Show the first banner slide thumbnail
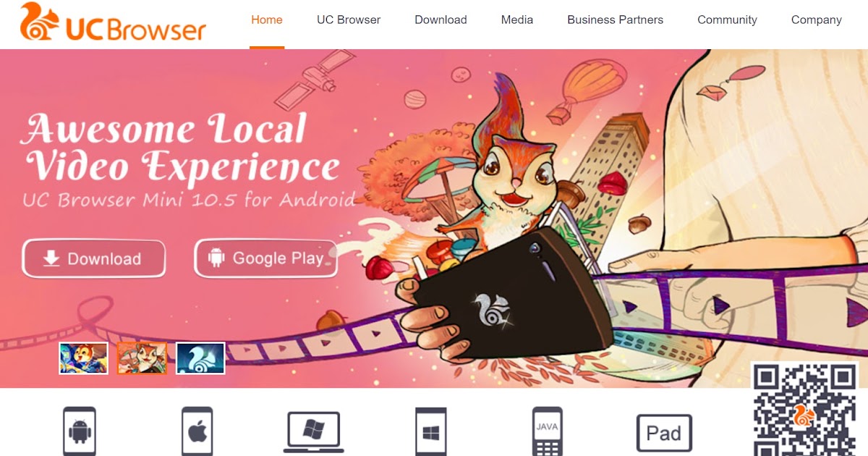The height and width of the screenshot is (456, 868). click(83, 358)
